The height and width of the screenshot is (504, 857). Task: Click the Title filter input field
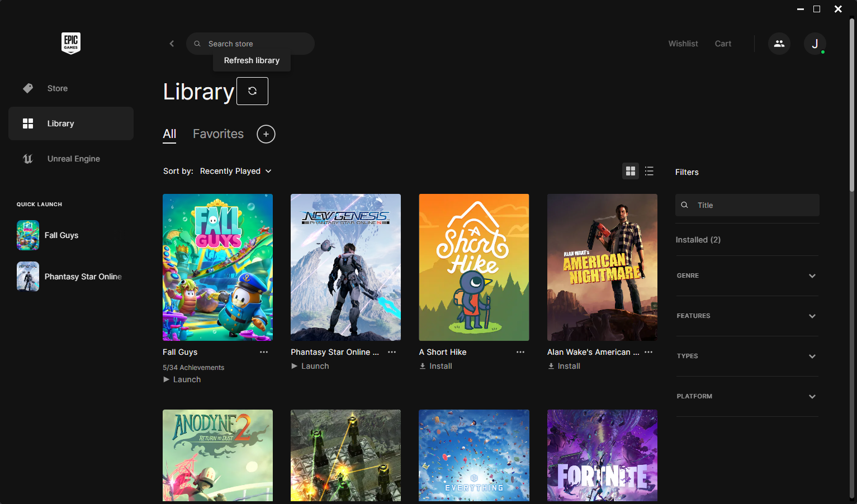747,205
